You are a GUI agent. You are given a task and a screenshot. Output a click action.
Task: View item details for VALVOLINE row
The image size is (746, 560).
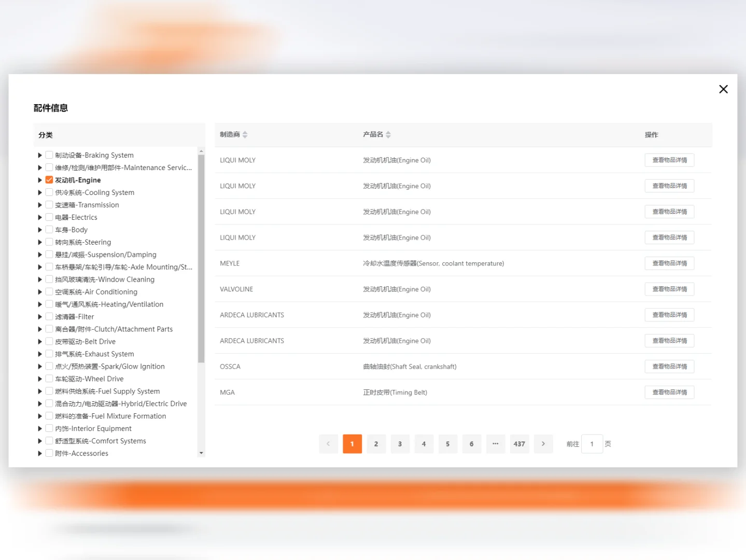click(x=669, y=289)
